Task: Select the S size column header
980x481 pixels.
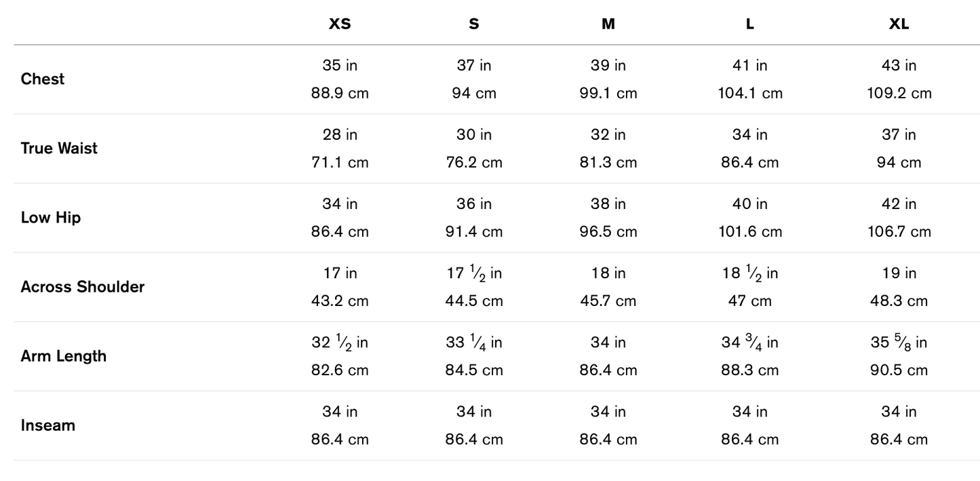Action: pyautogui.click(x=473, y=24)
